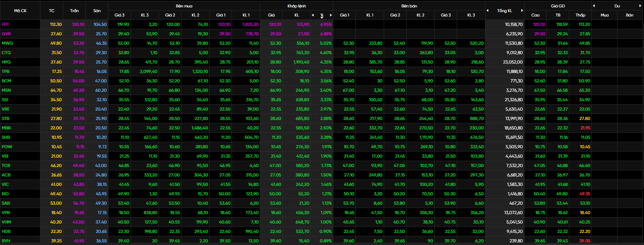Screen dimensions: 644x245
Task: Click the Tổng KL column header
Action: point(505,11)
